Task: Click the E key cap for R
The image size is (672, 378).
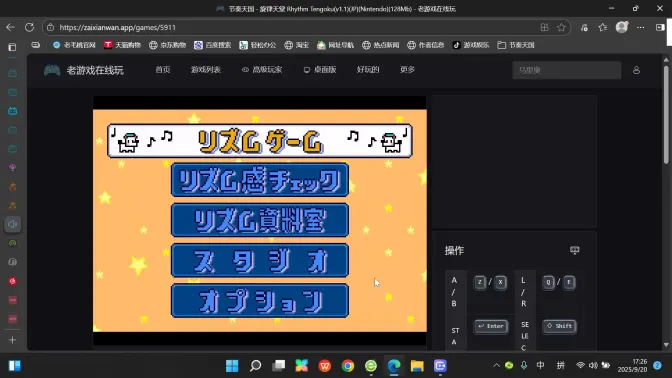Action: point(569,282)
